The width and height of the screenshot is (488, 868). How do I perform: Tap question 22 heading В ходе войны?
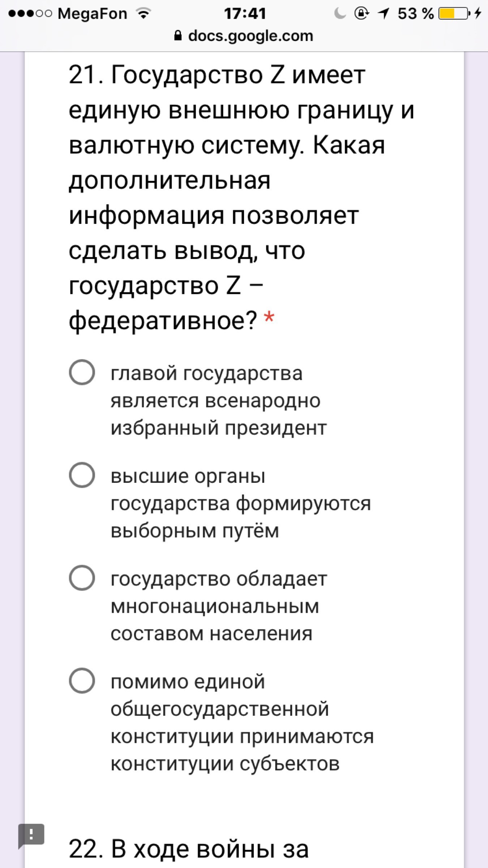(188, 849)
